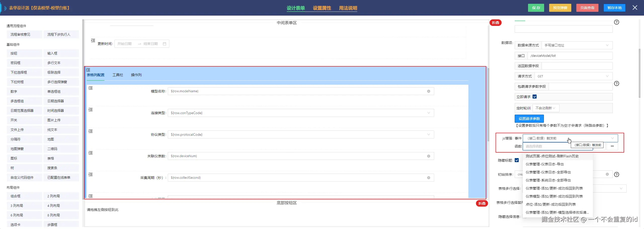
Task: Click the drag handle icon on 模型名称 row
Action: [91, 88]
